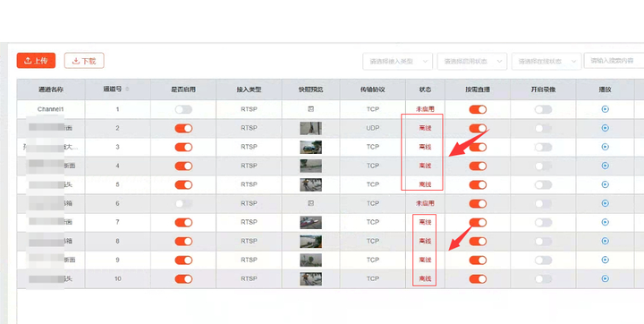Expand the 请选择启用状态 dropdown
The height and width of the screenshot is (324, 644).
[472, 61]
